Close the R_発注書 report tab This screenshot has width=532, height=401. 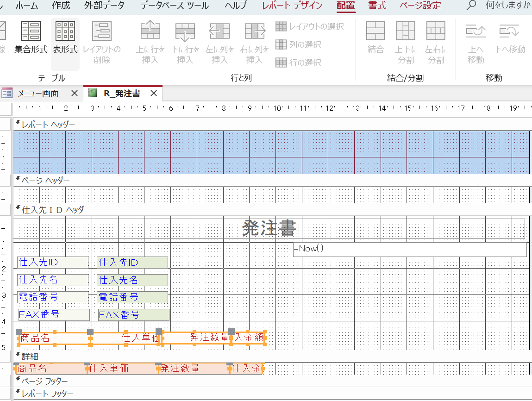154,93
